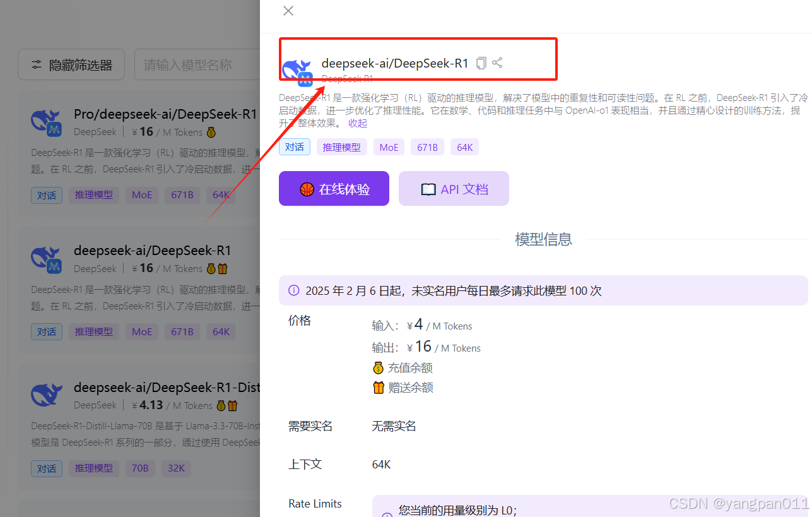Click the 64K tag in the detail drawer
This screenshot has width=812, height=517.
click(x=465, y=147)
